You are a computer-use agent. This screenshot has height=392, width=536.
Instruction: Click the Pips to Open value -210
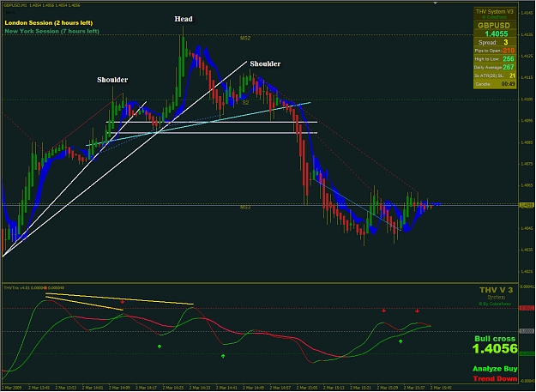coord(508,51)
